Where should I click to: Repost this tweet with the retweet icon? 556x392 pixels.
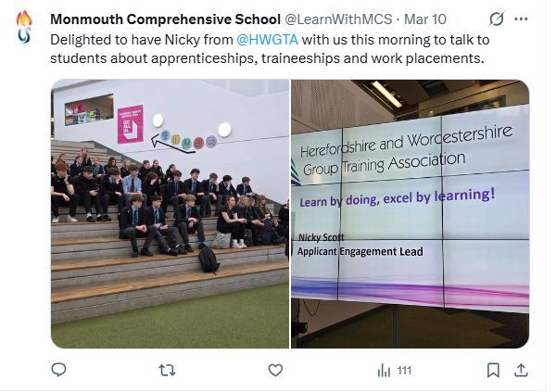point(167,370)
